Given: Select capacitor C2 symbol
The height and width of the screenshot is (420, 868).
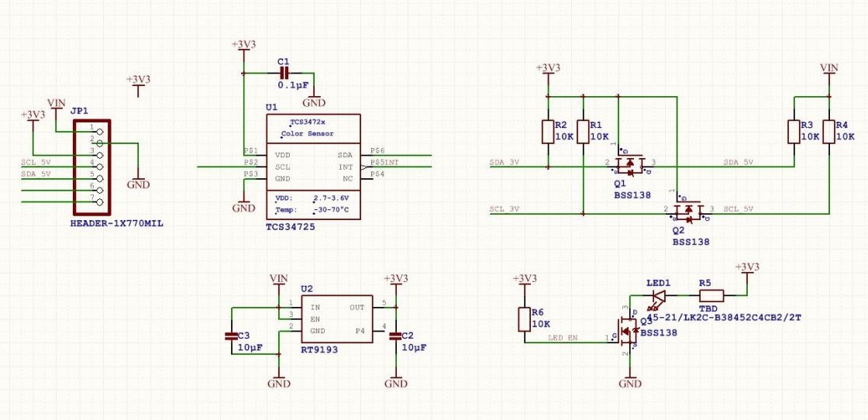Looking at the screenshot, I should (x=395, y=336).
